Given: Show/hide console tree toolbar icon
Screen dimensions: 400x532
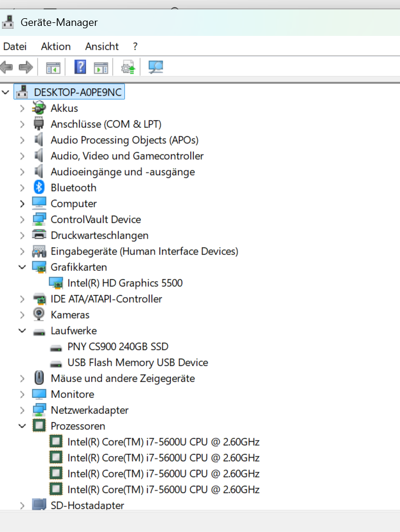Looking at the screenshot, I should point(53,68).
